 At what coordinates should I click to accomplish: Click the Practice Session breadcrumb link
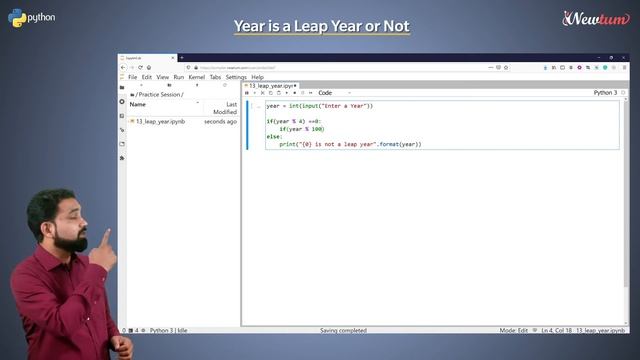point(160,95)
